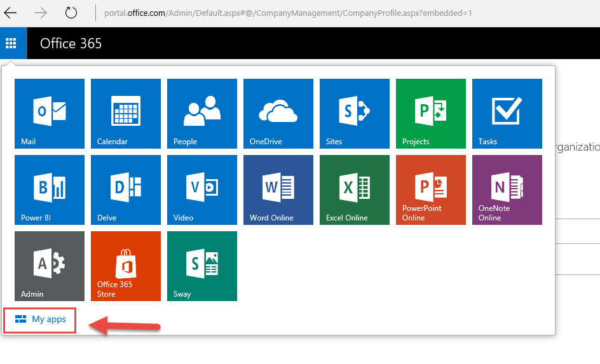Launch the Power BI tile

[50, 190]
